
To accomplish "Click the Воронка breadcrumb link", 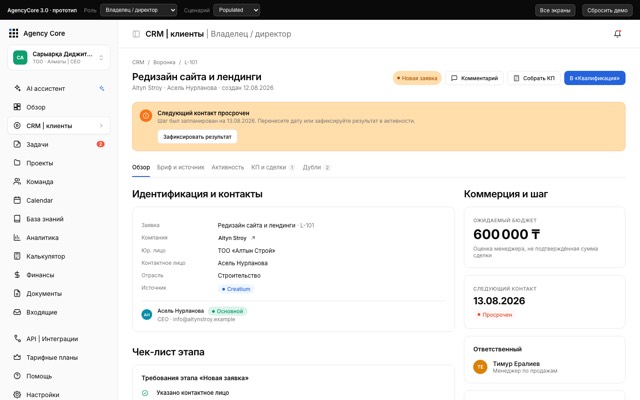I will (164, 62).
